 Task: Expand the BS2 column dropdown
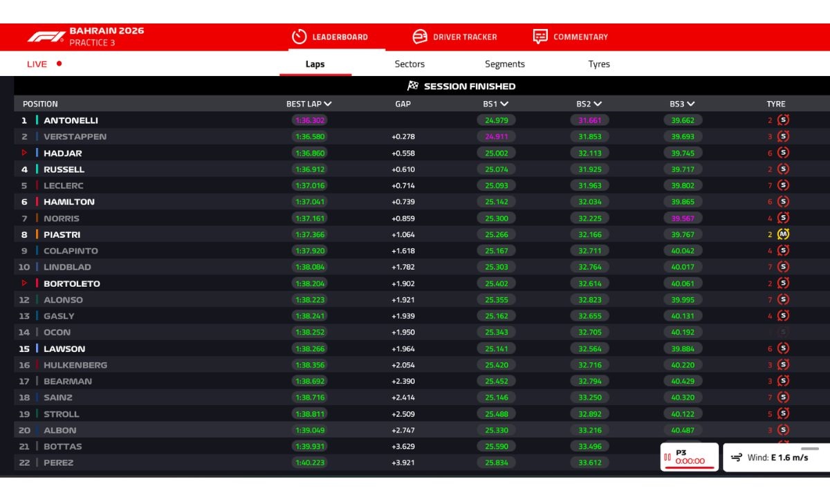(598, 104)
